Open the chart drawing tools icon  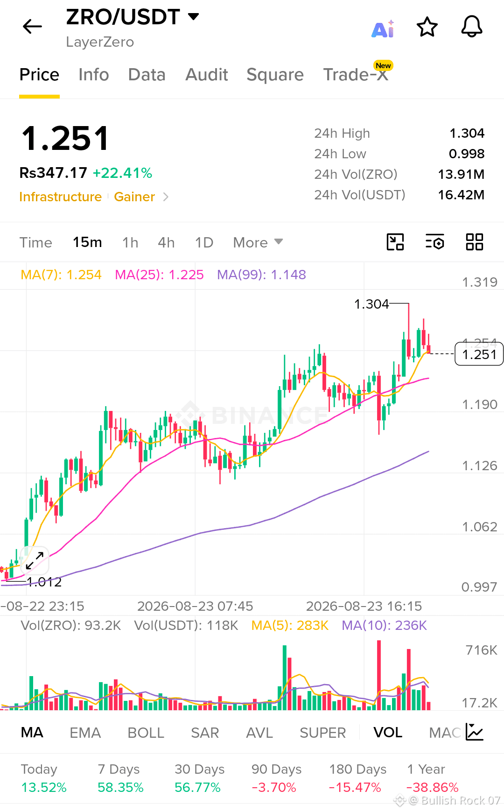click(x=395, y=242)
